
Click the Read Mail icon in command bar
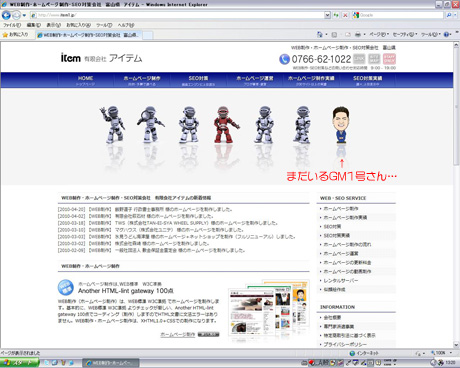tap(348, 34)
